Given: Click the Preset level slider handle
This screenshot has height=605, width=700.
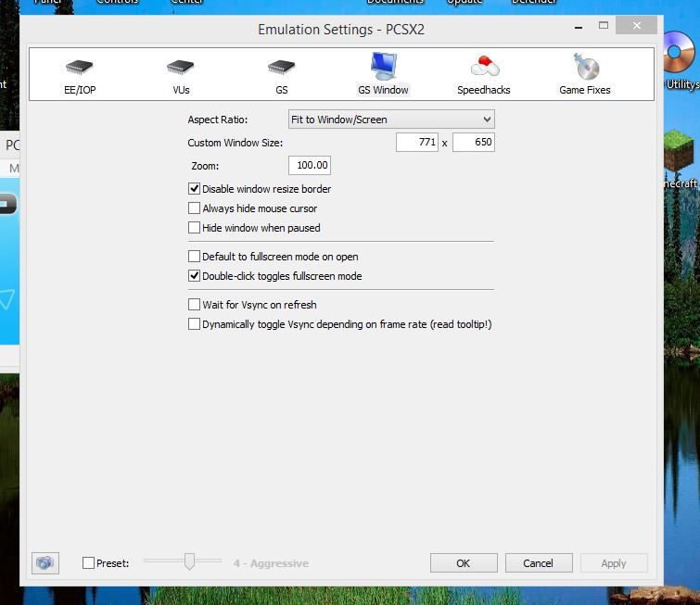Looking at the screenshot, I should click(189, 561).
